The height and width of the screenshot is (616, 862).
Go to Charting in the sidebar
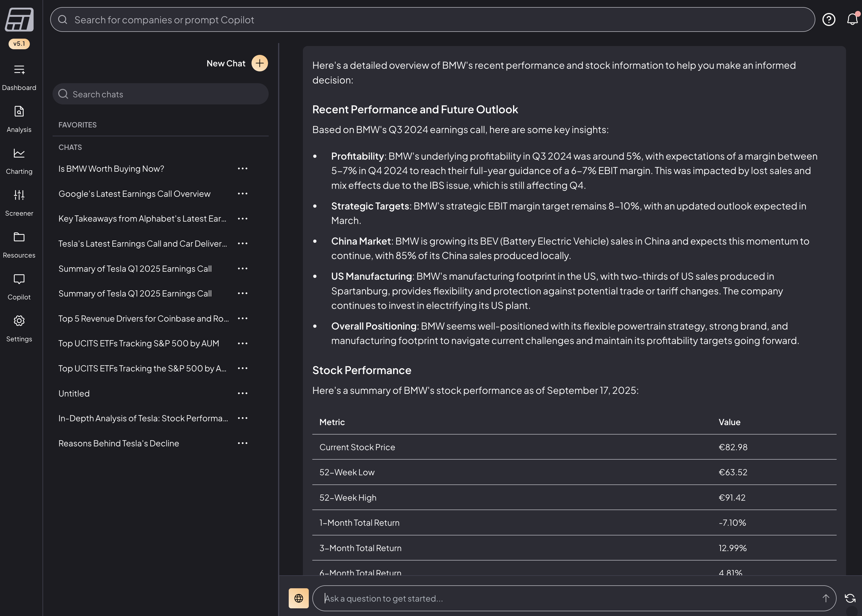click(x=19, y=154)
